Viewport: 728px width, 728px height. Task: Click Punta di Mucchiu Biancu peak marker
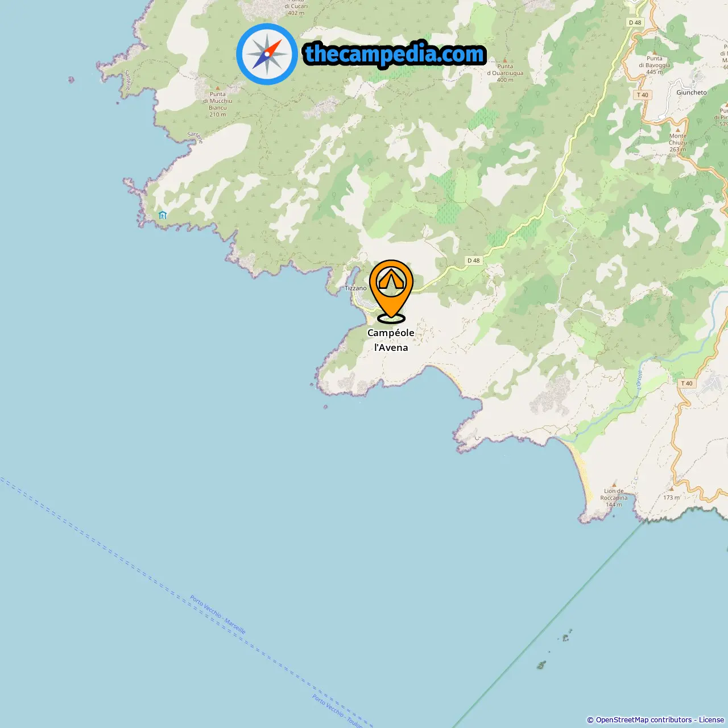click(217, 88)
